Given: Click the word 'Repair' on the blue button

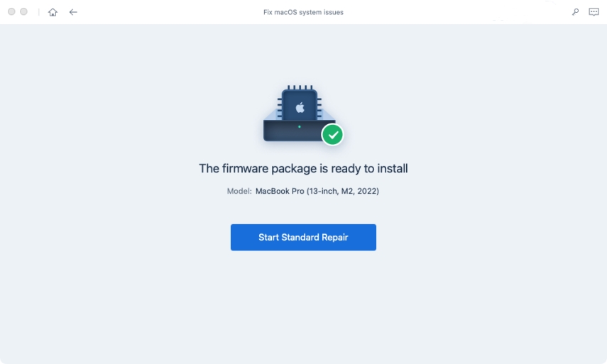Looking at the screenshot, I should click(334, 238).
